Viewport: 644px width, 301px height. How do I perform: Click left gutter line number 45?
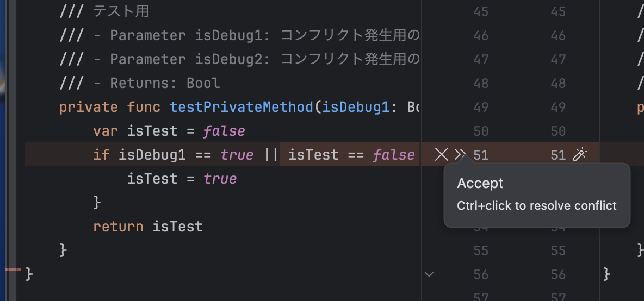[481, 12]
